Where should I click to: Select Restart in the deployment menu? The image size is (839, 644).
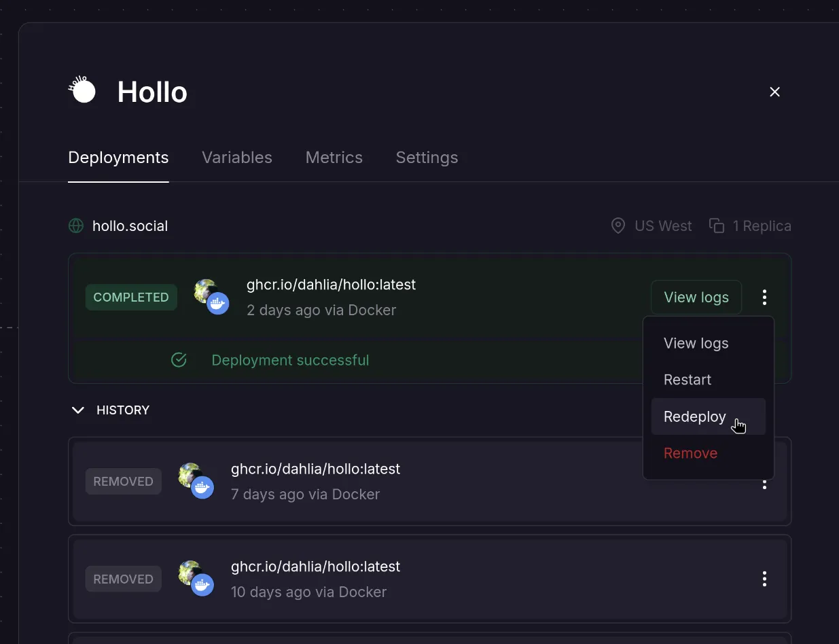pos(688,380)
